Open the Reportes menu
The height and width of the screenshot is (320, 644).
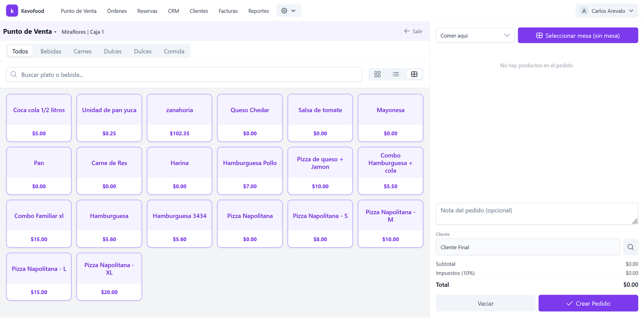[258, 11]
